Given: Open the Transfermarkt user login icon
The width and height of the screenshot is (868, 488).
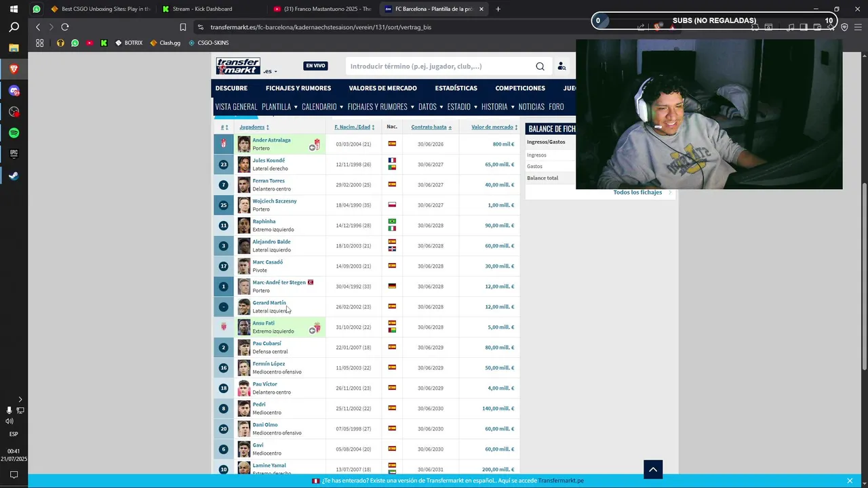Looking at the screenshot, I should (561, 66).
